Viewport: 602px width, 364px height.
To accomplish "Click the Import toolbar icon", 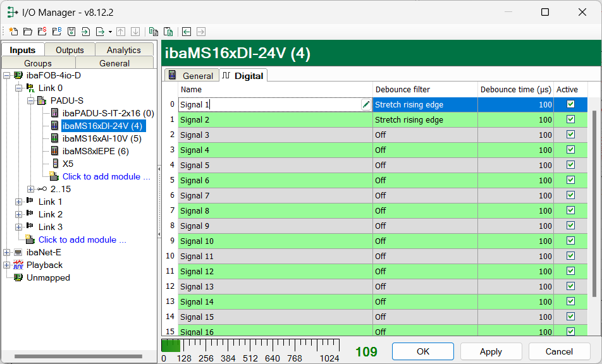I will coord(86,32).
